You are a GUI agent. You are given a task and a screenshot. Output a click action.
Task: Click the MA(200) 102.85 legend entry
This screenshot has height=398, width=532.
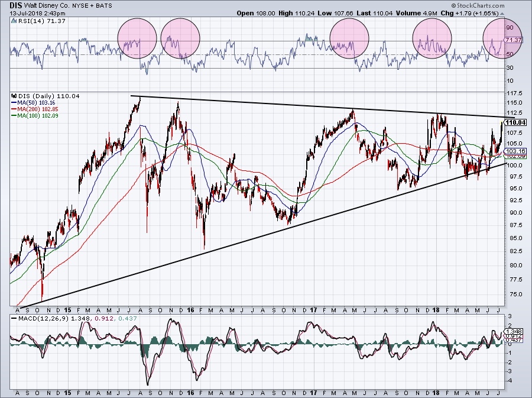click(x=38, y=109)
